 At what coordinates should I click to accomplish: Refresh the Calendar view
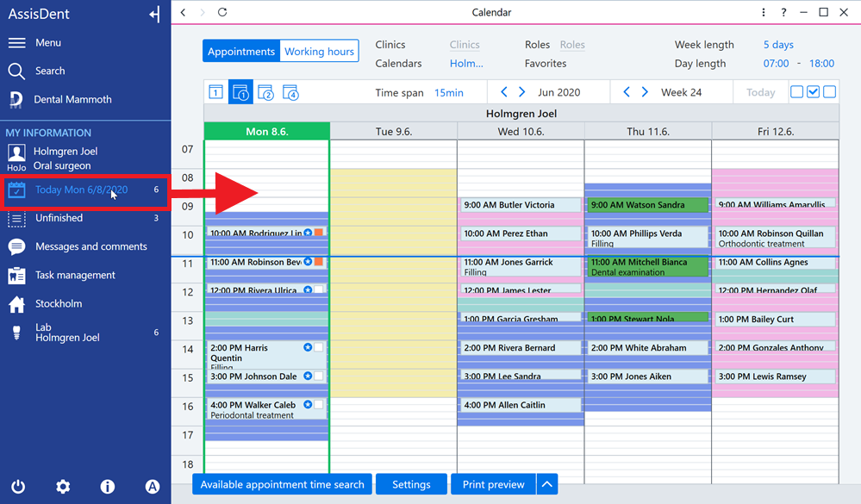tap(222, 12)
